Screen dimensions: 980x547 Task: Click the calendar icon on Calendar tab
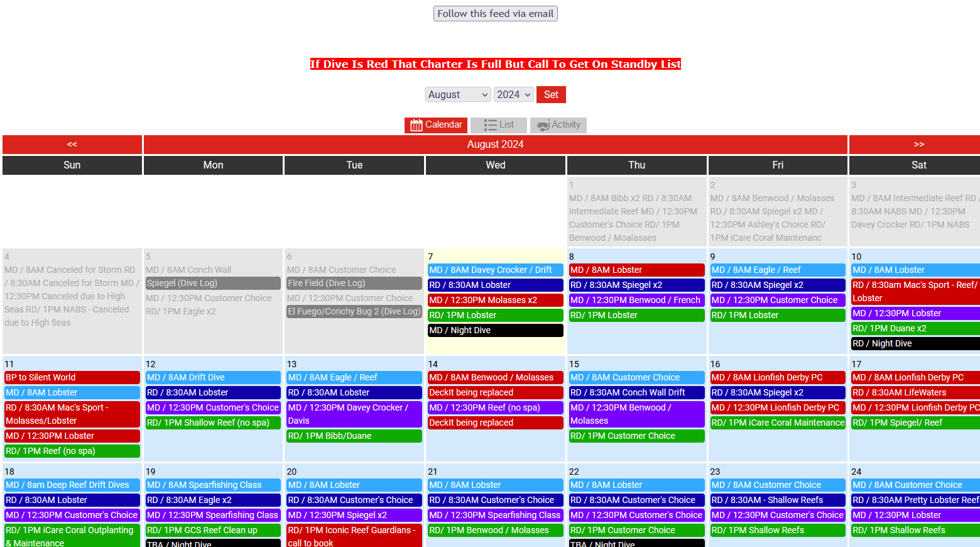416,125
